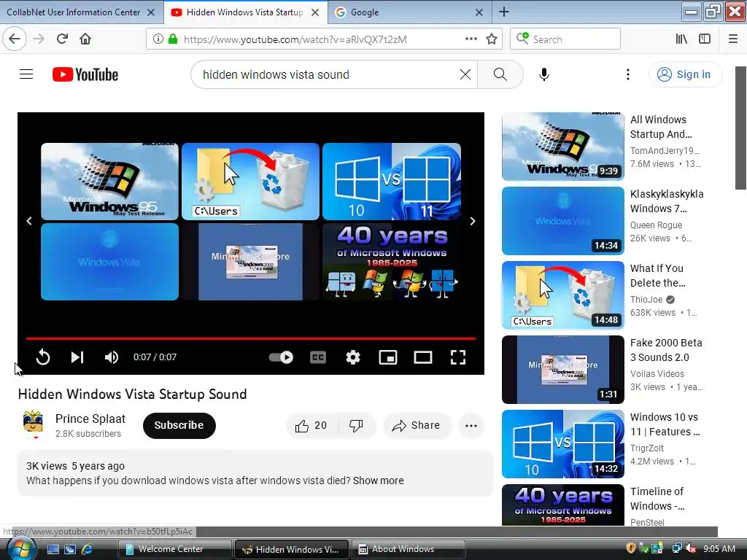This screenshot has width=747, height=560.
Task: Open All Windows Startup And... sidebar video
Action: [x=563, y=146]
